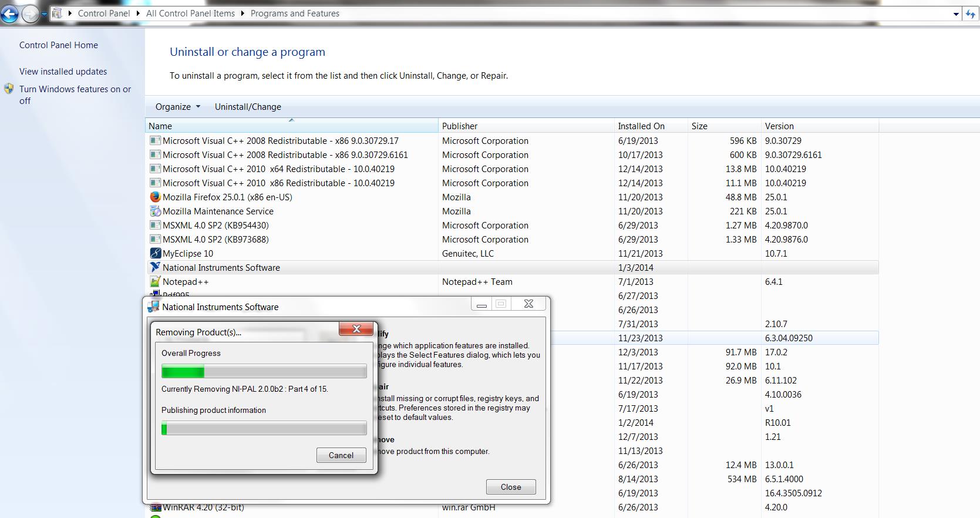Click the 1/3/2014 installed date cell
Screen dimensions: 980x518
point(636,268)
